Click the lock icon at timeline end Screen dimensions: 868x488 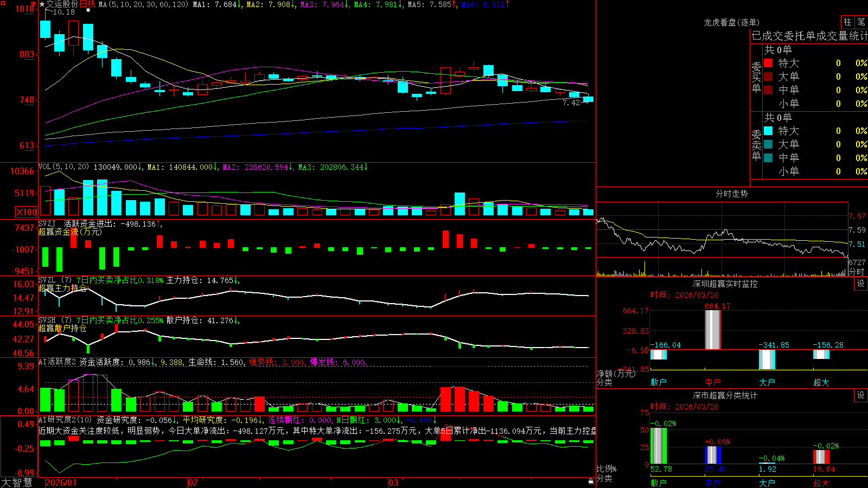[x=591, y=481]
